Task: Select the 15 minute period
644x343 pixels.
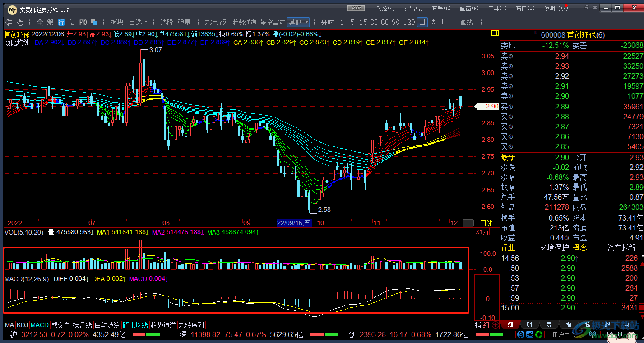Action: coord(363,22)
